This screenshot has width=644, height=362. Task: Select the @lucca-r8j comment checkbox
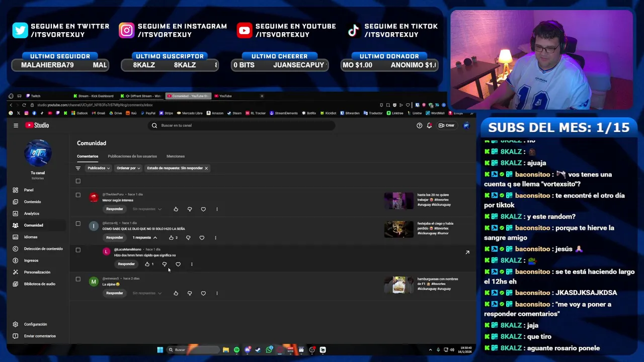tap(78, 224)
